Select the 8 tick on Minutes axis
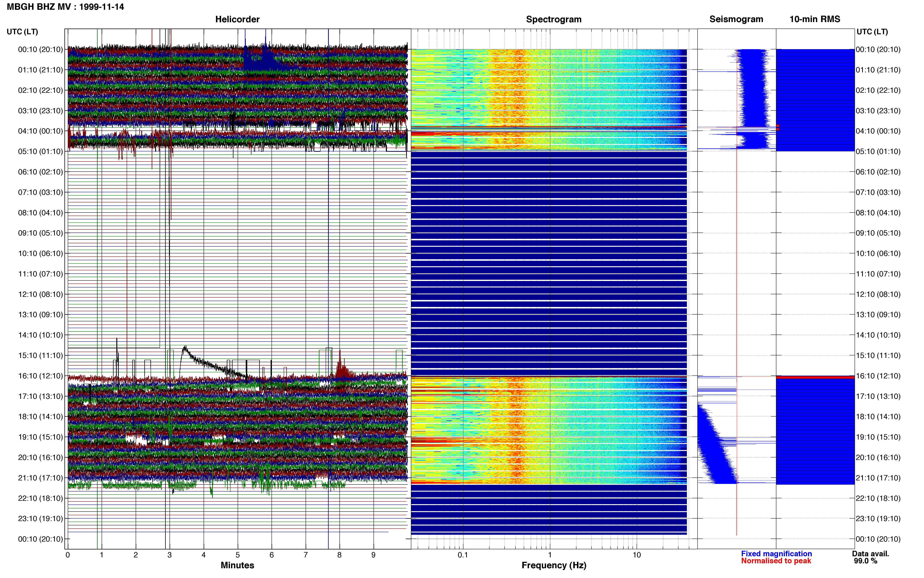 (x=339, y=555)
